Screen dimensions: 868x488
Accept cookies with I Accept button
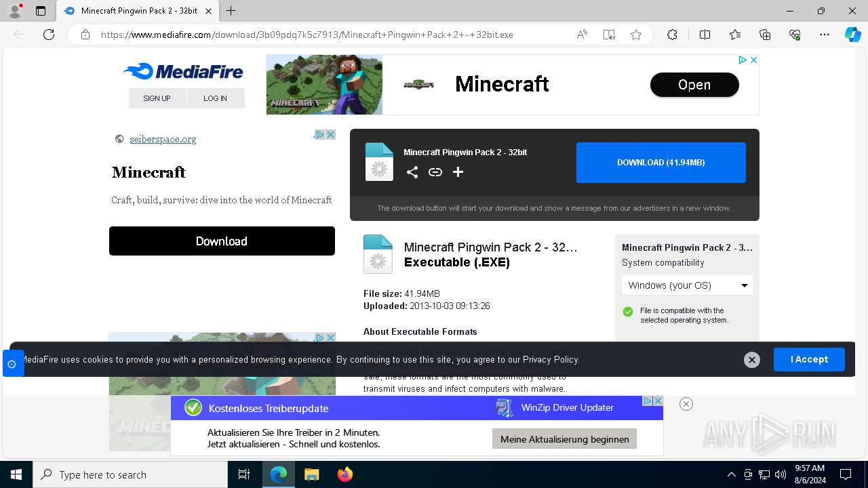809,359
